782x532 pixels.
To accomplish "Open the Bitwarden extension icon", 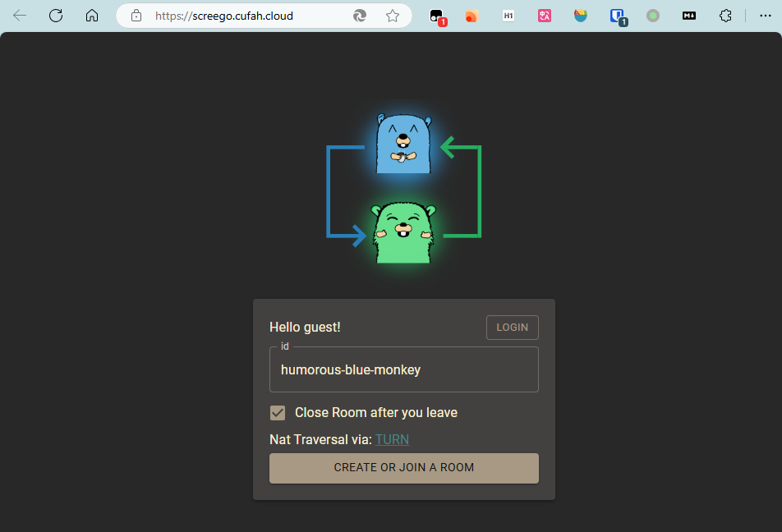I will click(618, 16).
